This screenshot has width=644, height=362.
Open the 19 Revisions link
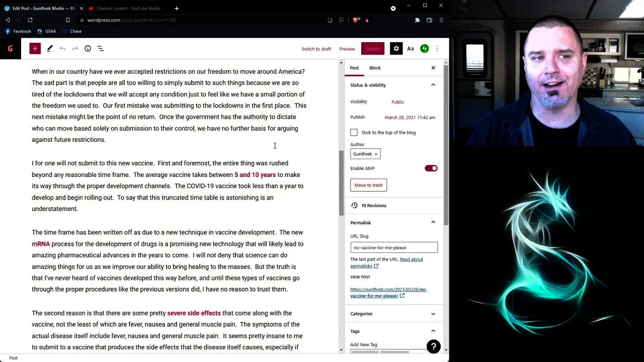374,206
